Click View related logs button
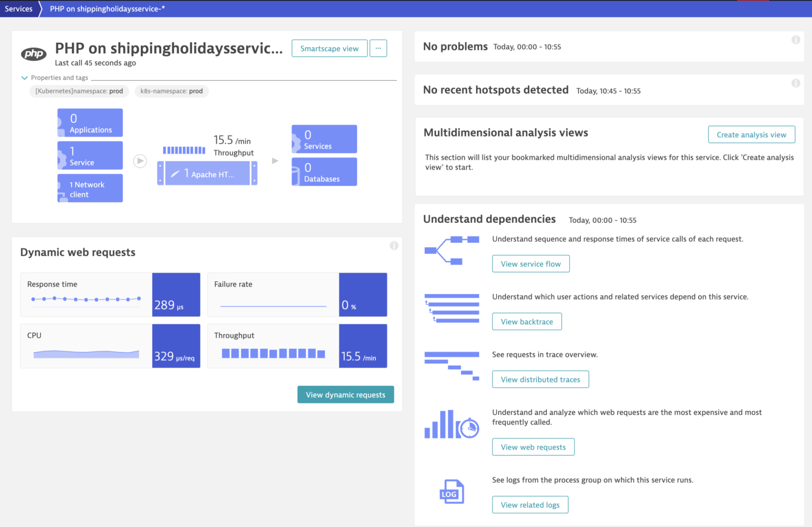 click(530, 505)
